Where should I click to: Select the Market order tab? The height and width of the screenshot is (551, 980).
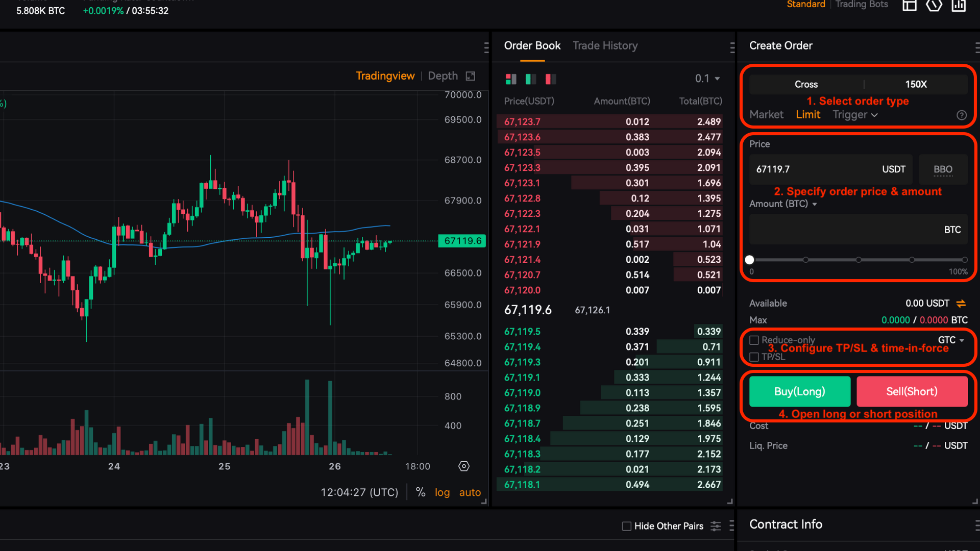coord(766,115)
